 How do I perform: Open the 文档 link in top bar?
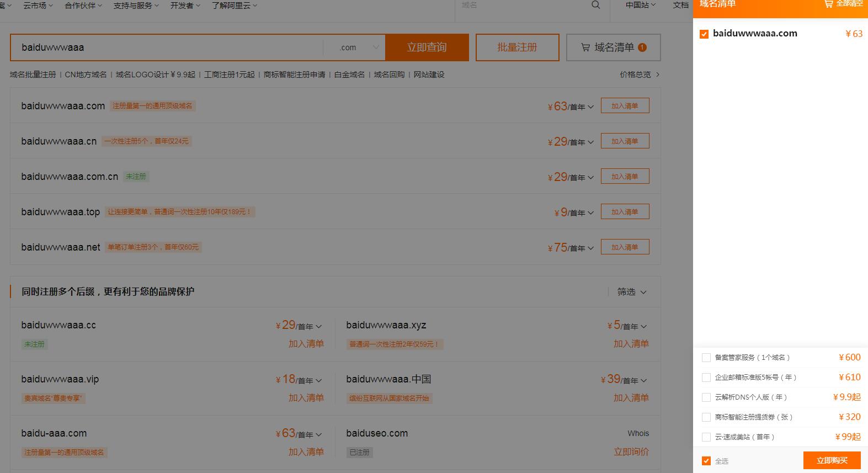681,5
